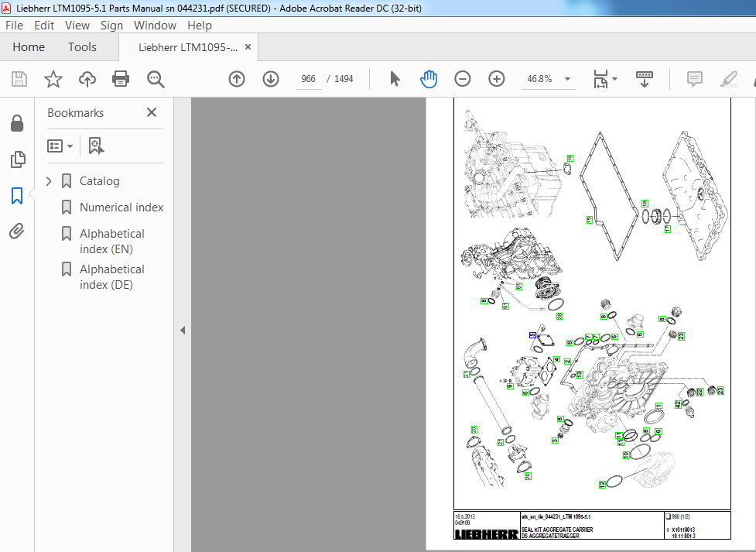756x552 pixels.
Task: Click the Bookmarks panel heading
Action: click(x=76, y=113)
